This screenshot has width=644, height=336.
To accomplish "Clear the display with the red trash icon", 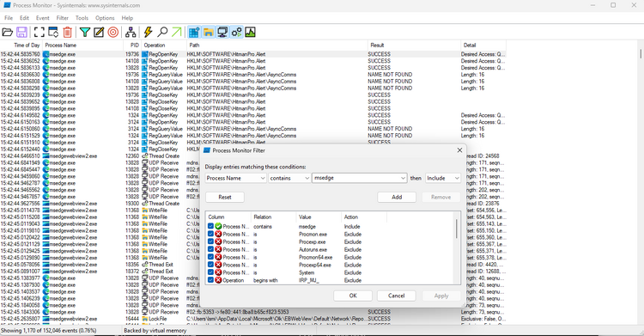I will coord(67,32).
